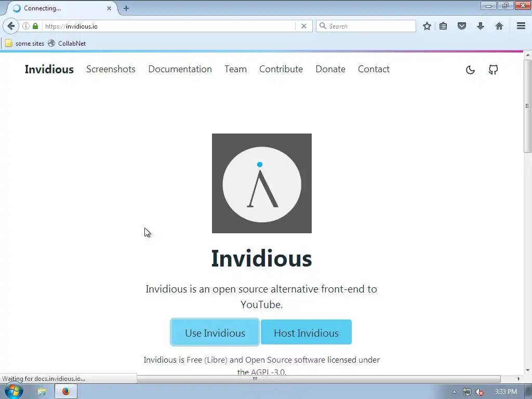The height and width of the screenshot is (399, 532).
Task: Click the Host Invidious button
Action: point(306,332)
